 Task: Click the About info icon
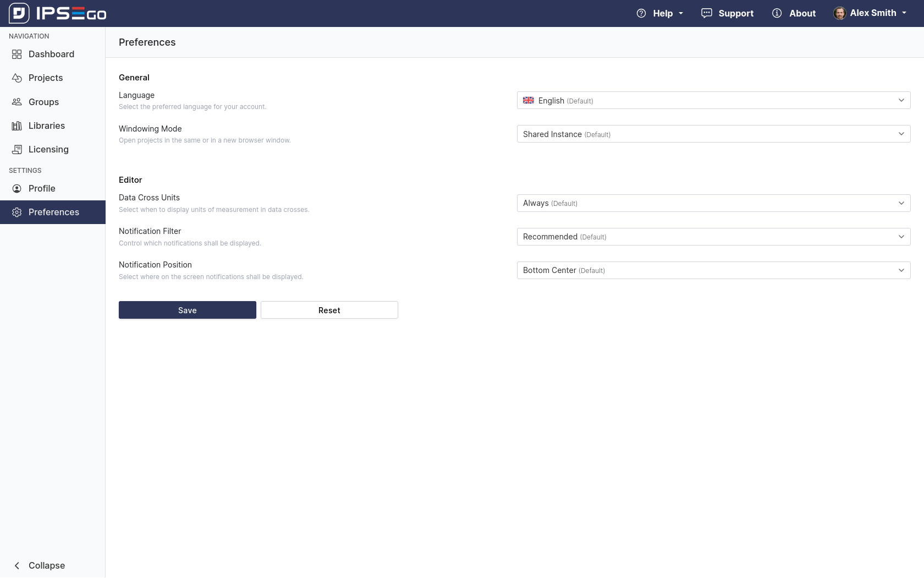(x=777, y=13)
